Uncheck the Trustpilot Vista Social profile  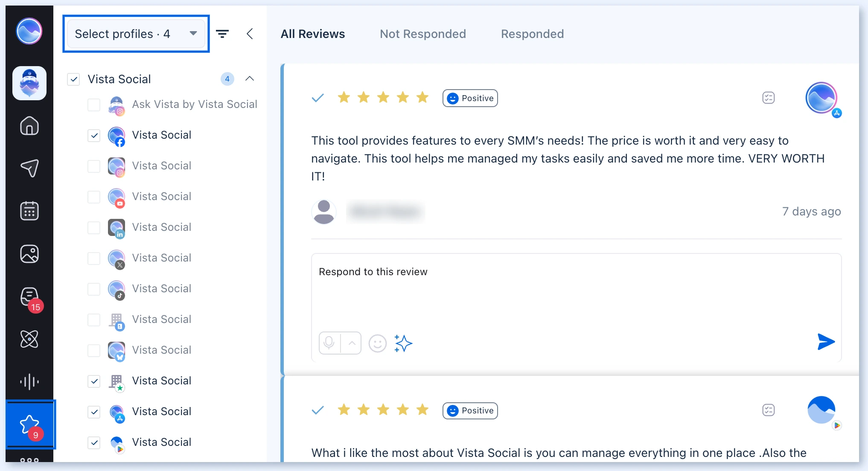pyautogui.click(x=94, y=381)
